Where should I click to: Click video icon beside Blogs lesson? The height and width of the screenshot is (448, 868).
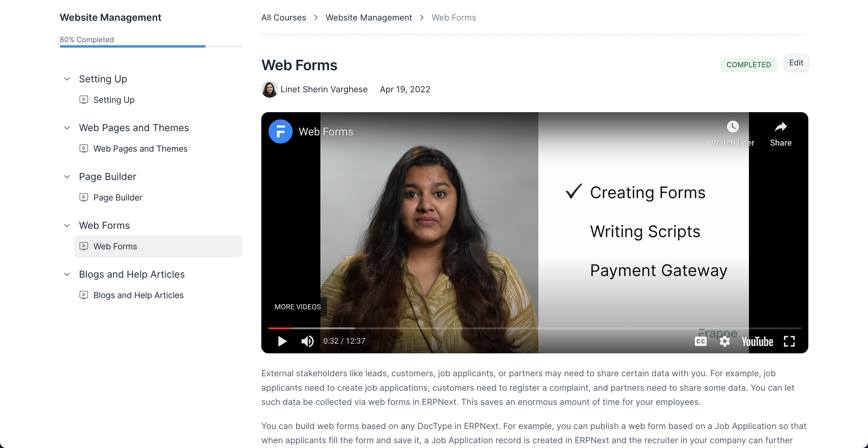pos(84,295)
